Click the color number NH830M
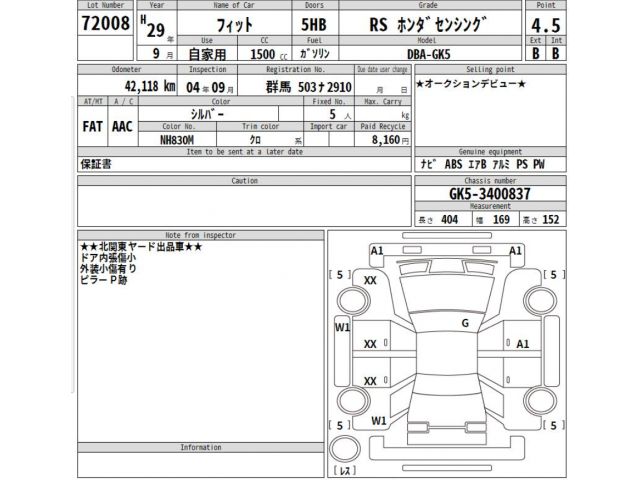This screenshot has width=640, height=480. pyautogui.click(x=177, y=140)
